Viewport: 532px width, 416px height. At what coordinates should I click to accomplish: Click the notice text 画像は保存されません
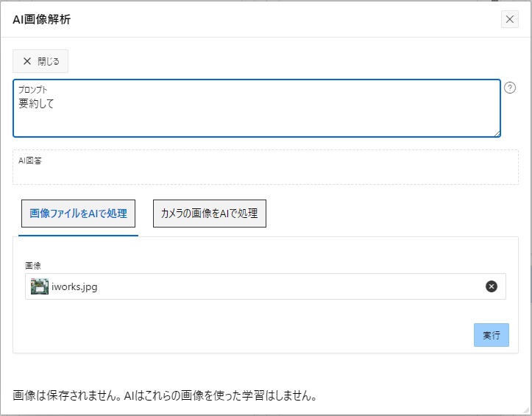pyautogui.click(x=66, y=395)
